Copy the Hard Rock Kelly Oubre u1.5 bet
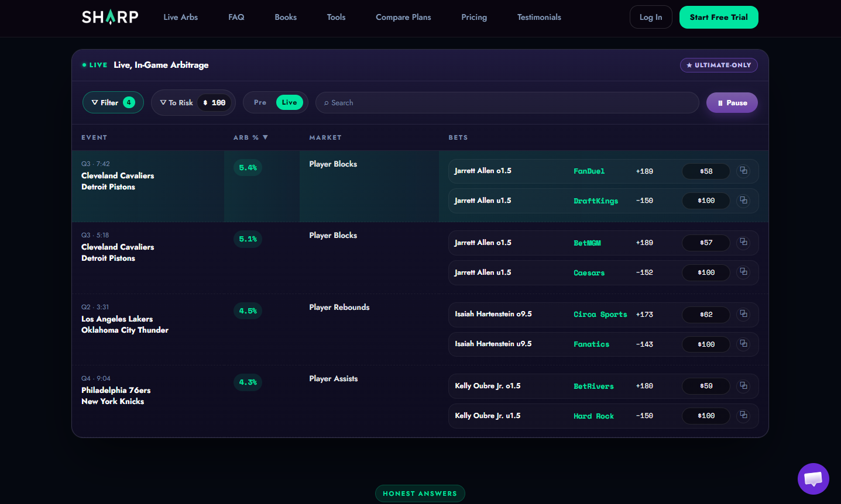This screenshot has height=504, width=841. 743,415
